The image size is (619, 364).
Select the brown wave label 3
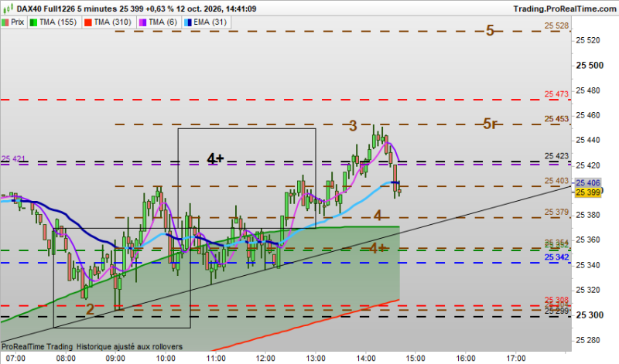353,126
